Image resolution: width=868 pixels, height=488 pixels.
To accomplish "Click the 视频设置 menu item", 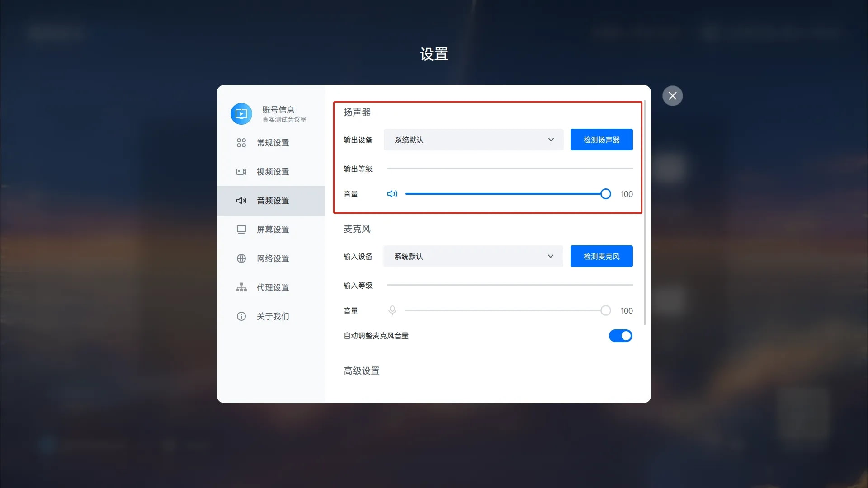I will click(x=273, y=172).
